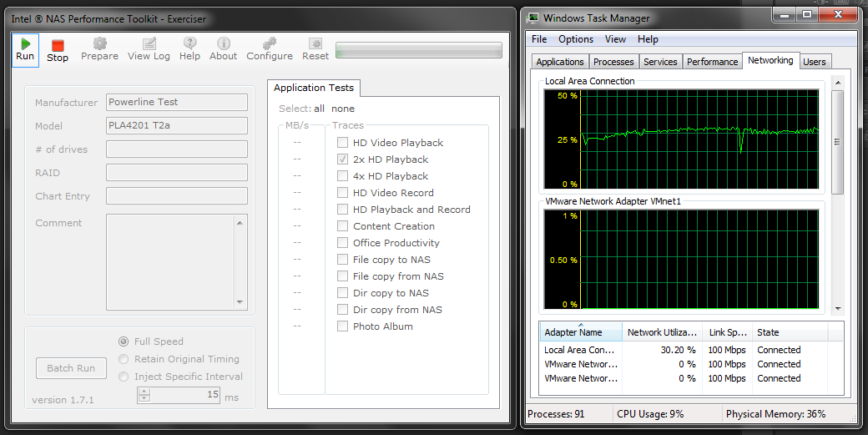This screenshot has height=435, width=868.
Task: Click the # of drives field
Action: (177, 149)
